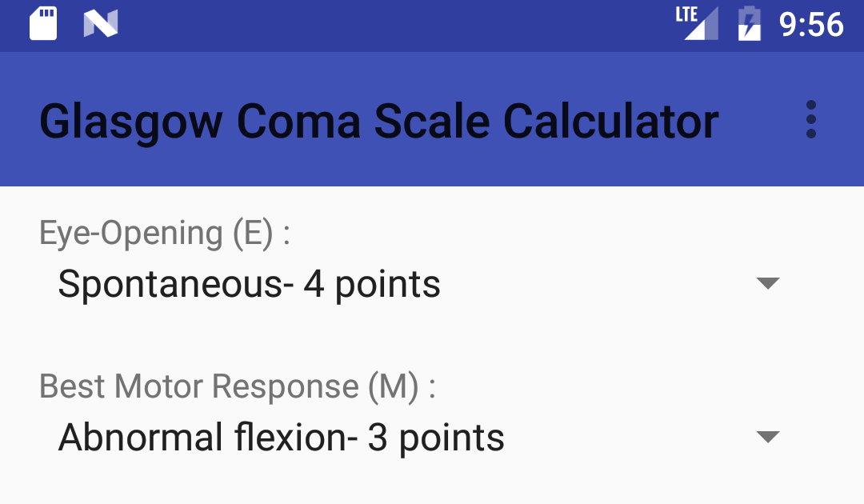Image resolution: width=864 pixels, height=504 pixels.
Task: Click the LTE signal strength indicator
Action: click(695, 24)
